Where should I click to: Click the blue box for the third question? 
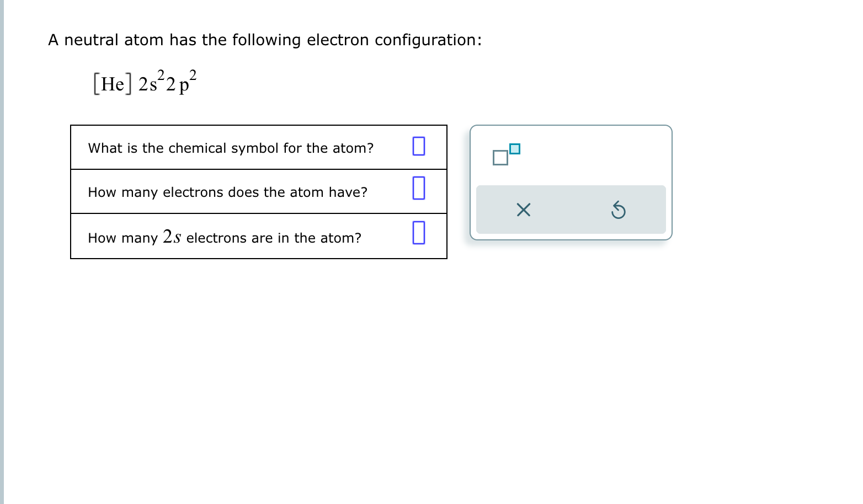418,233
